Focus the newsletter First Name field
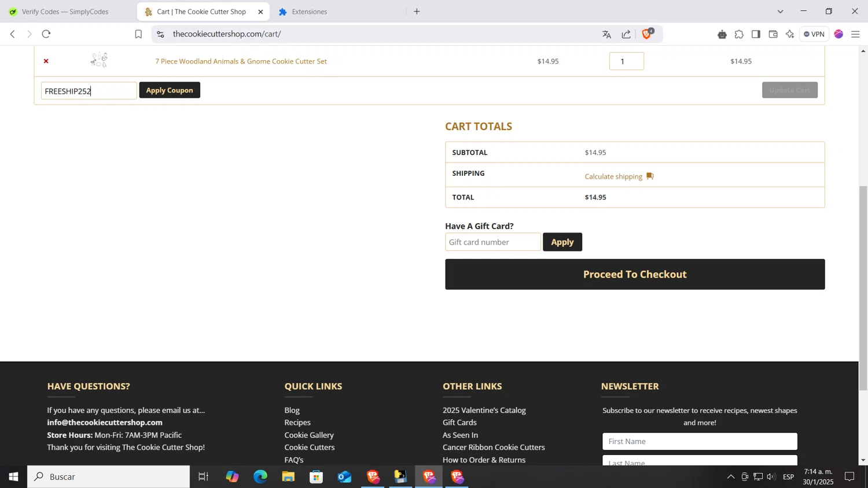Screen dimensions: 868x488 click(700, 442)
